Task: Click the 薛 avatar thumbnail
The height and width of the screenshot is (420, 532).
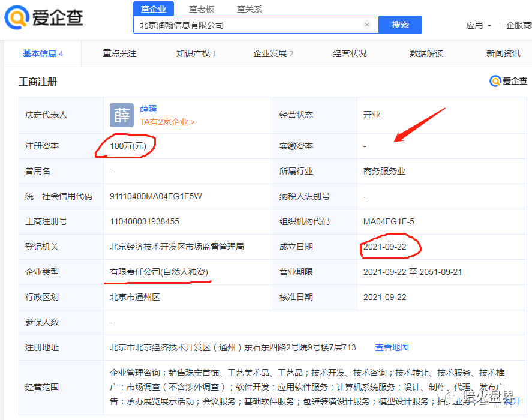Action: point(122,115)
